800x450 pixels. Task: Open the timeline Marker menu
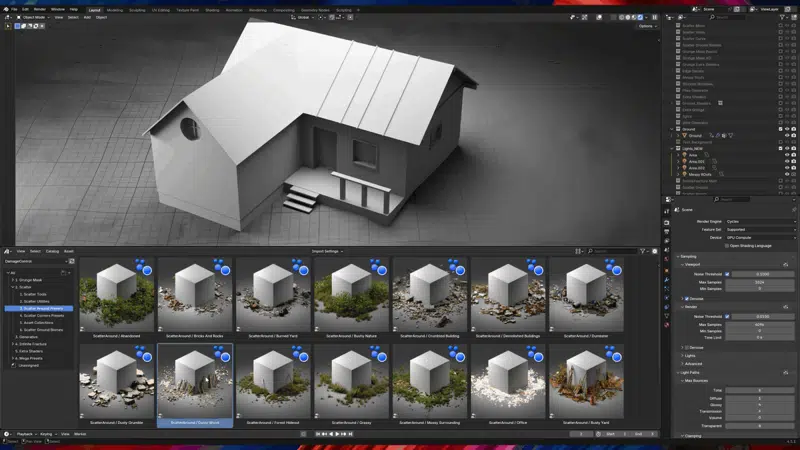(80, 434)
